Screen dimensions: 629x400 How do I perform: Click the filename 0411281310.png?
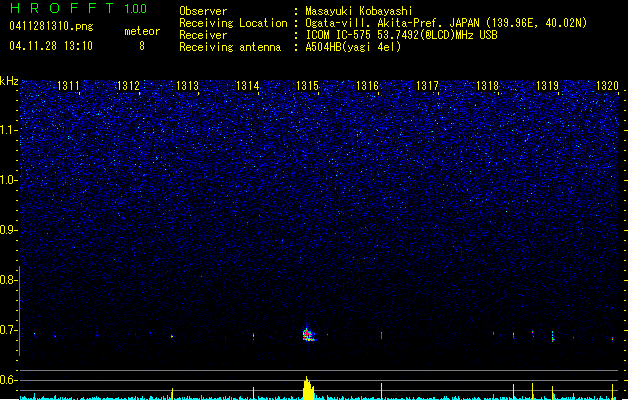(51, 26)
